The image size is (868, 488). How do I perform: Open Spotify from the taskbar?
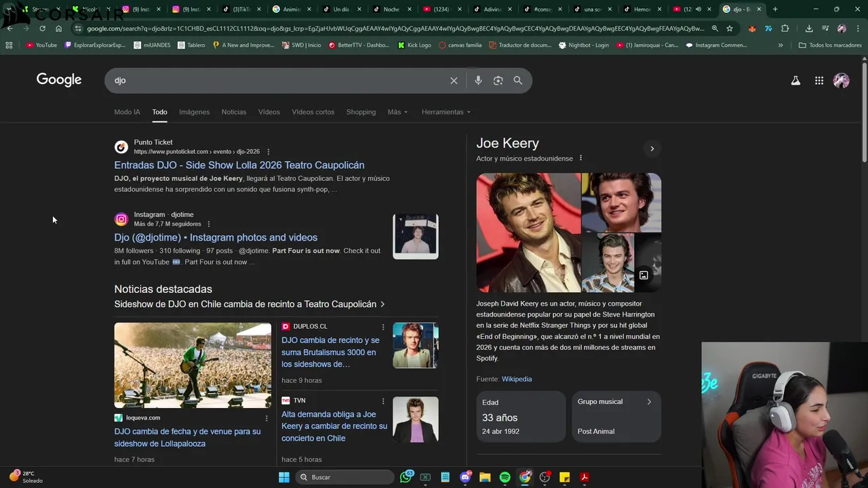tap(505, 477)
